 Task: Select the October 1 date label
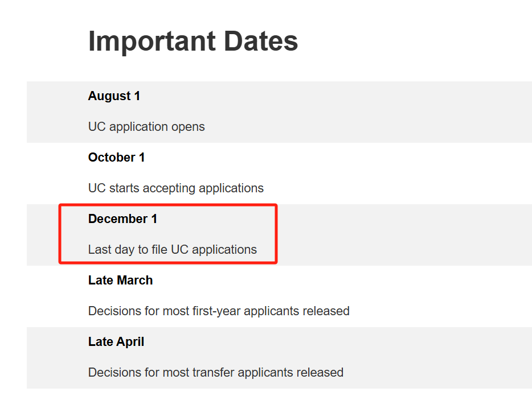[x=116, y=158]
